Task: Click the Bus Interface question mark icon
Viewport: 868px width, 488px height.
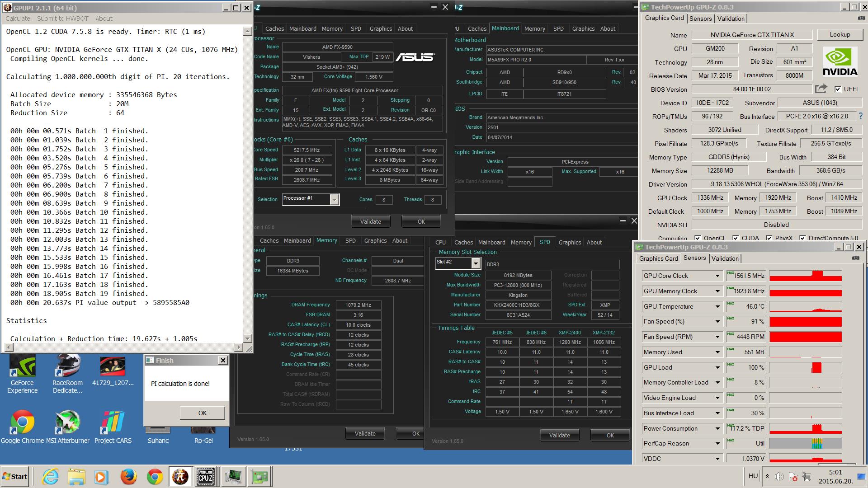Action: point(860,116)
